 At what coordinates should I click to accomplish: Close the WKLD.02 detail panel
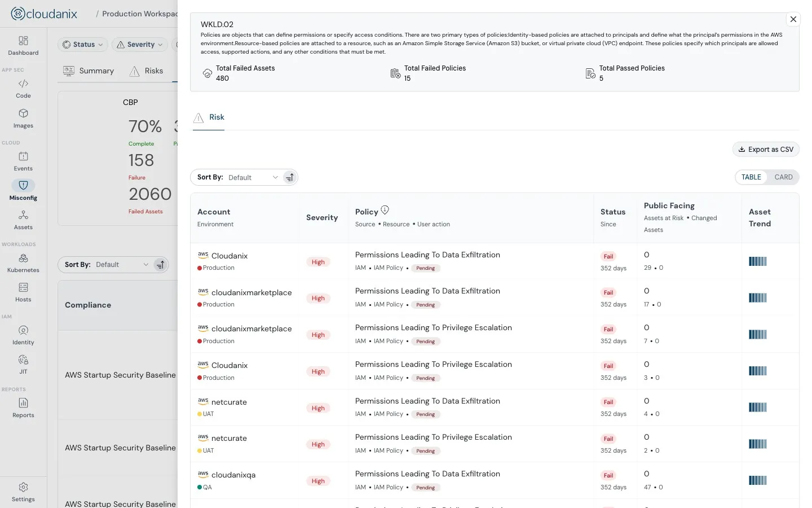pyautogui.click(x=793, y=19)
